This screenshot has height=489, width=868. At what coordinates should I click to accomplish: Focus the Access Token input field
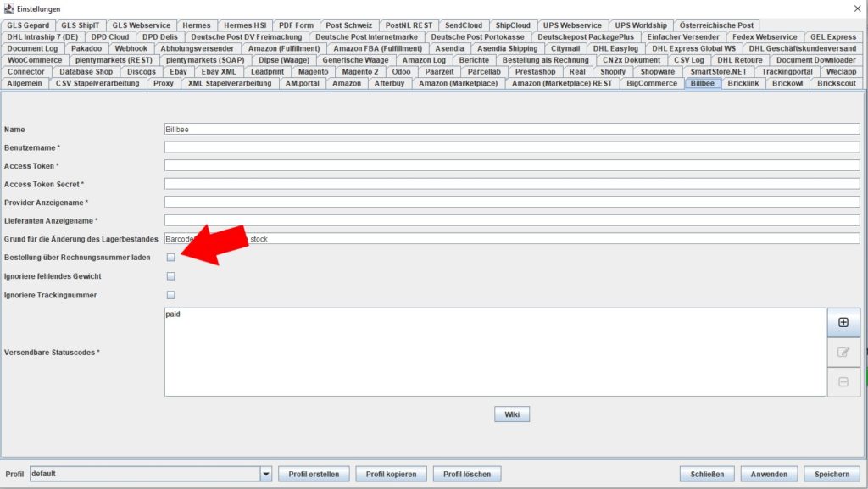pos(512,166)
